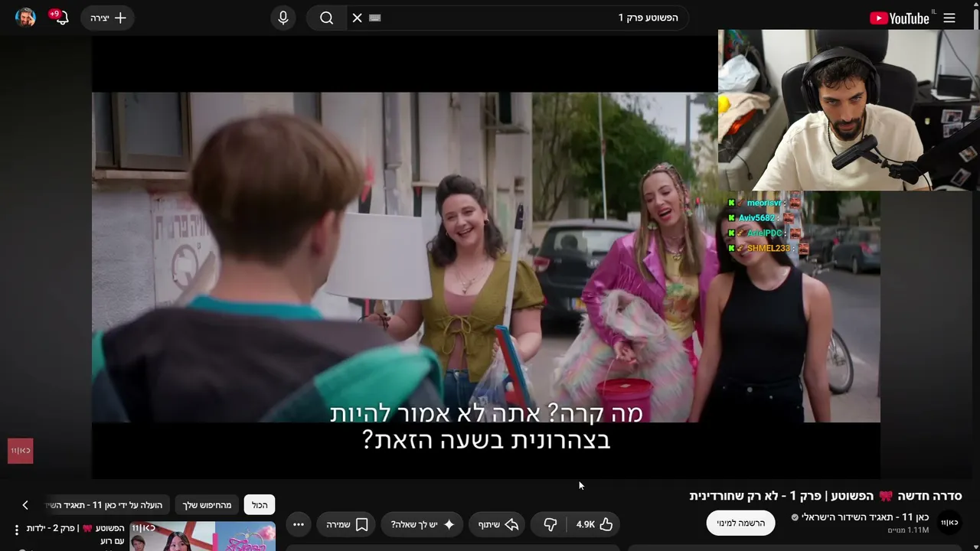Open the יצירה create menu
The image size is (980, 551).
point(107,18)
